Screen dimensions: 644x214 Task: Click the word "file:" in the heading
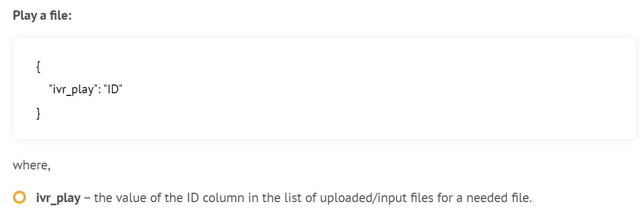[x=61, y=16]
